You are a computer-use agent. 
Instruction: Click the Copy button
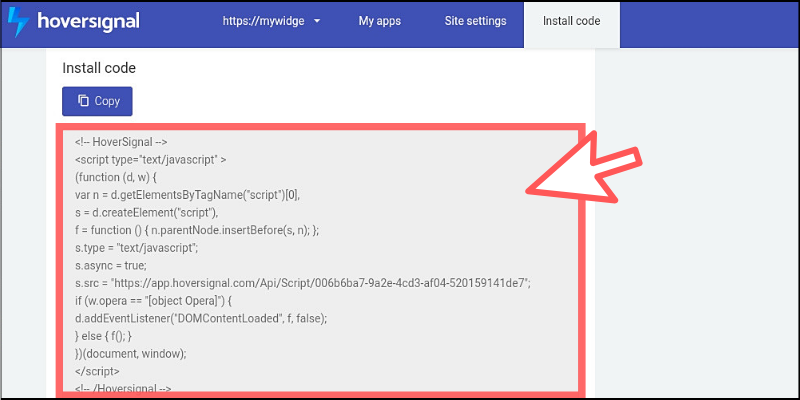coord(97,101)
